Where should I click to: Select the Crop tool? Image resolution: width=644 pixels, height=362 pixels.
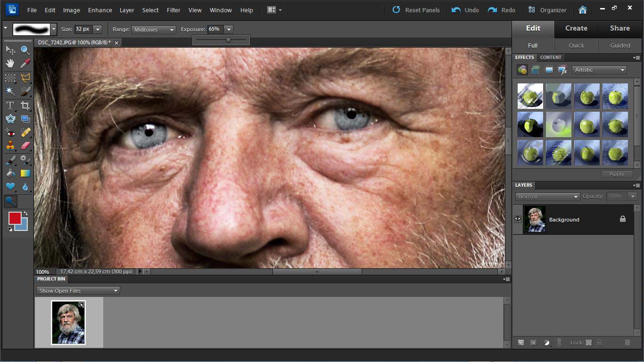pos(25,106)
